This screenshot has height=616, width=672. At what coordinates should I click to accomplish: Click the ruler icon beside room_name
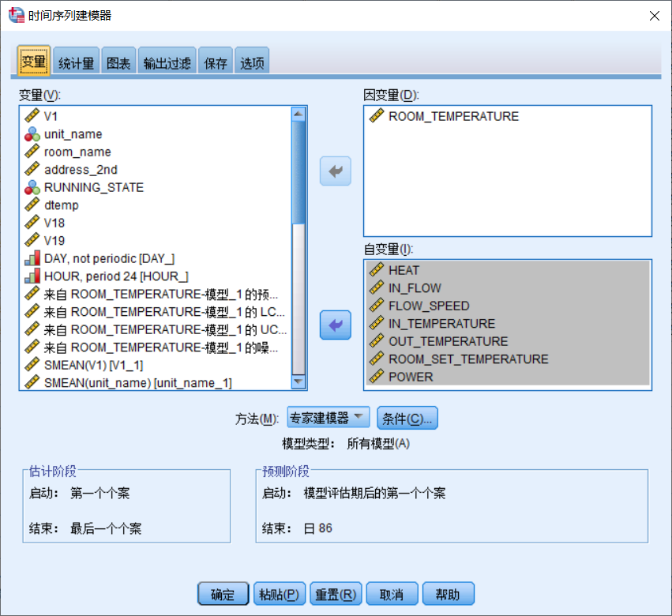(32, 152)
